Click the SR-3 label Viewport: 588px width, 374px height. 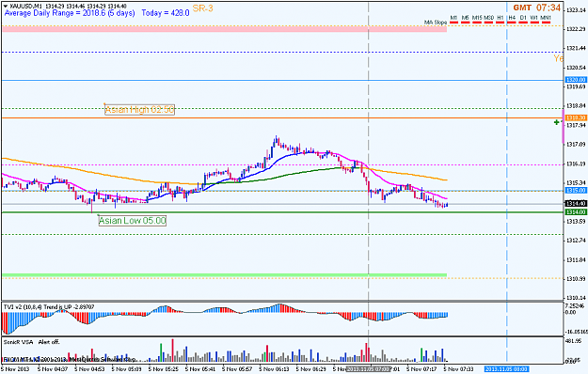tap(202, 8)
